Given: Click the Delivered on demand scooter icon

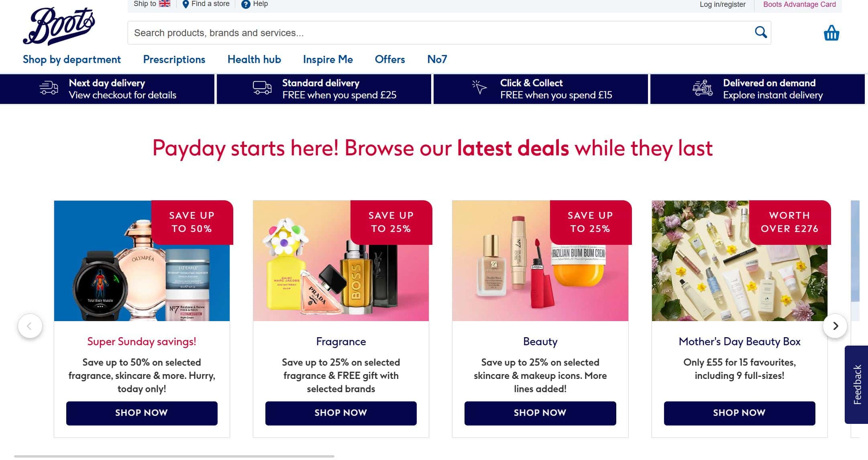Looking at the screenshot, I should (x=702, y=88).
